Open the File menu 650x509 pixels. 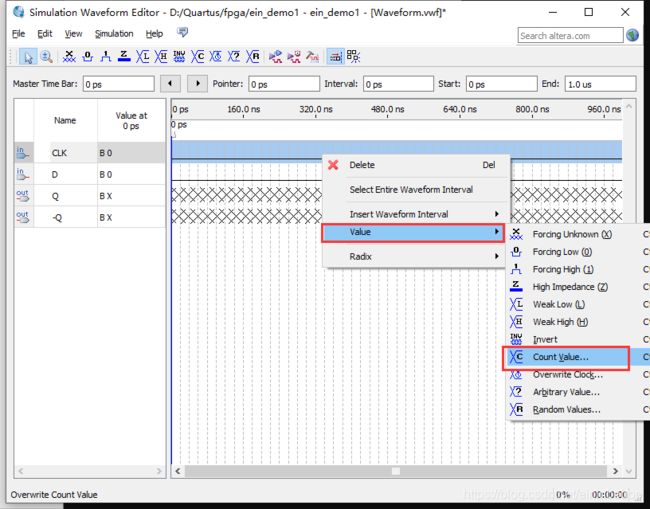[x=18, y=34]
